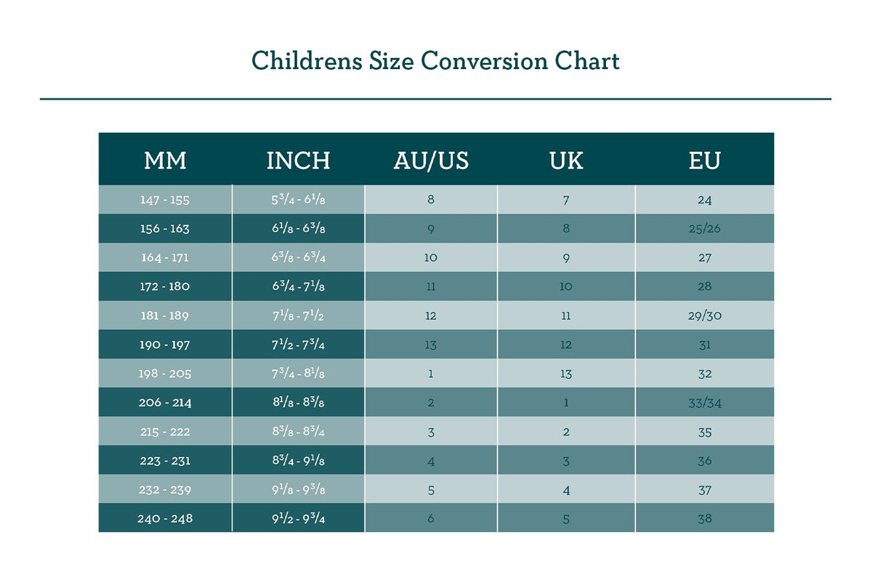
Task: Select the 181 - 189 MM cell
Action: [165, 315]
